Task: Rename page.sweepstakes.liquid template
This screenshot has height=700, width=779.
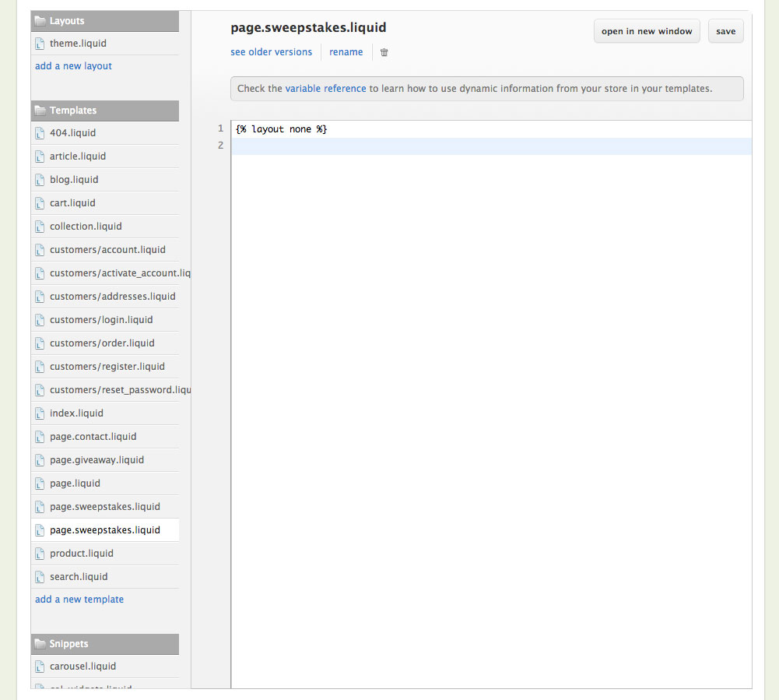Action: coord(346,51)
